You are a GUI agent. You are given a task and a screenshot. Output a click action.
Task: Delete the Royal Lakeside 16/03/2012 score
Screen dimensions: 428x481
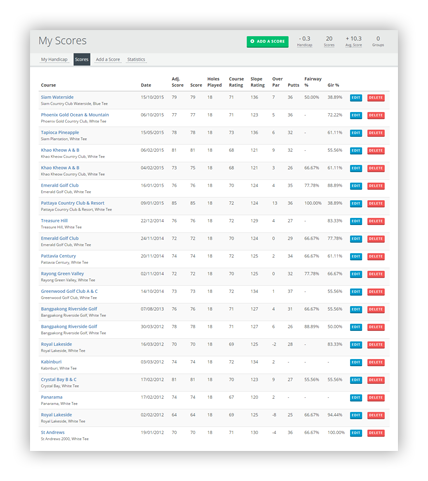(376, 345)
